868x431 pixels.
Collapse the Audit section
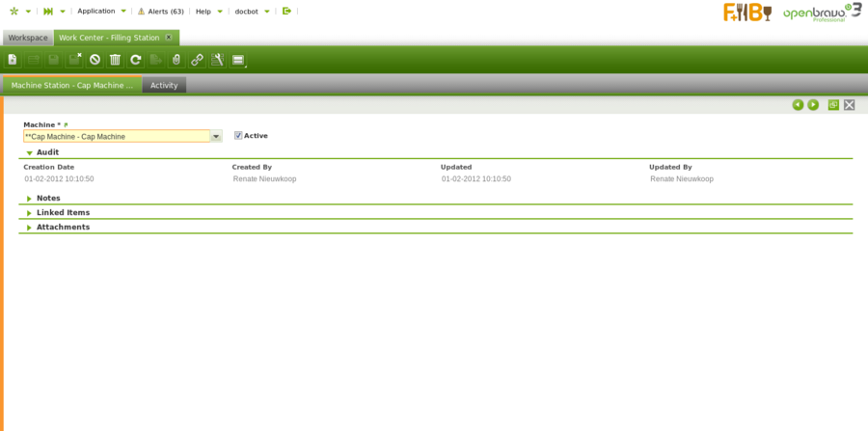click(30, 152)
